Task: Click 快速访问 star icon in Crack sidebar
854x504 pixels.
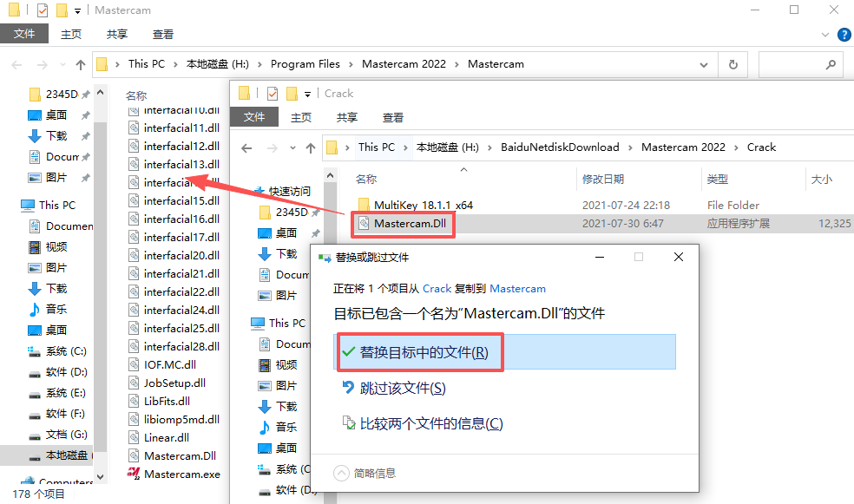Action: pyautogui.click(x=259, y=191)
